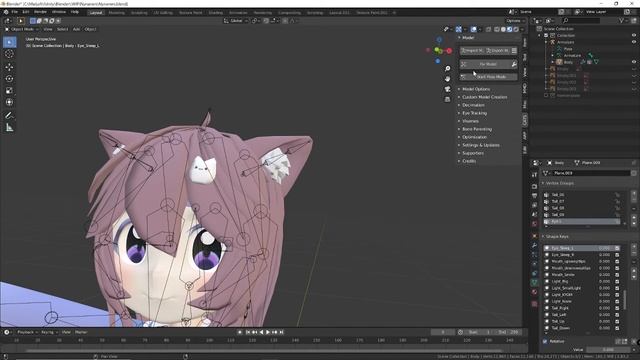Screen dimensions: 640x360
Task: Open the Modifier wrench properties tab
Action: click(x=534, y=245)
